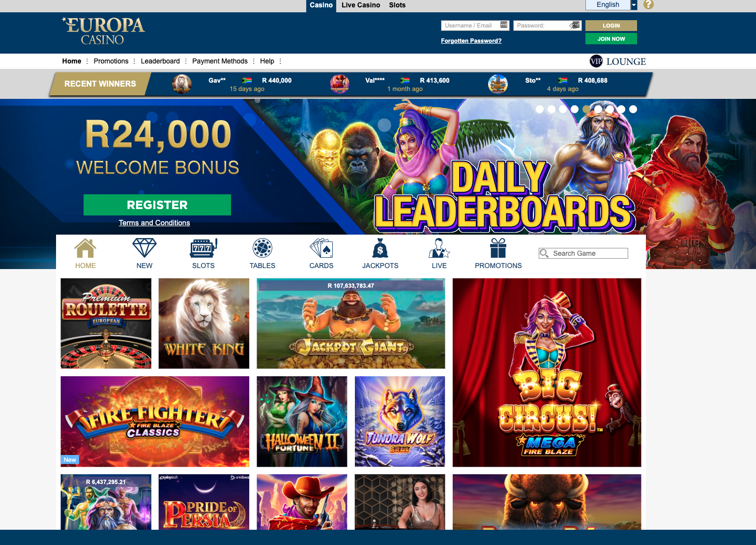The image size is (756, 545).
Task: Select the last banner carousel dot
Action: (x=633, y=109)
